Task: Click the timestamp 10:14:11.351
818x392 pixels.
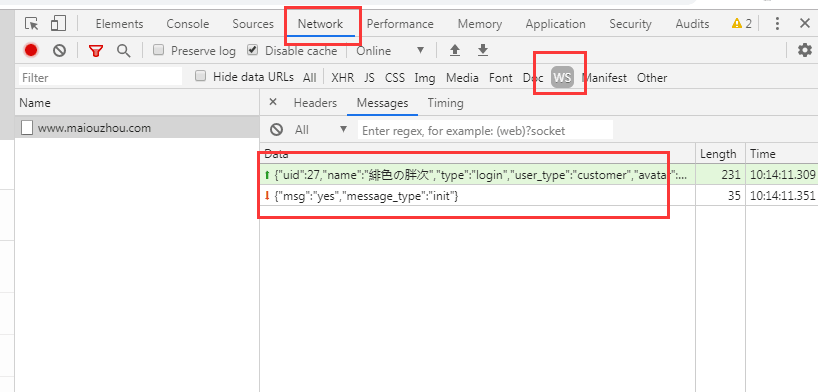Action: point(783,196)
